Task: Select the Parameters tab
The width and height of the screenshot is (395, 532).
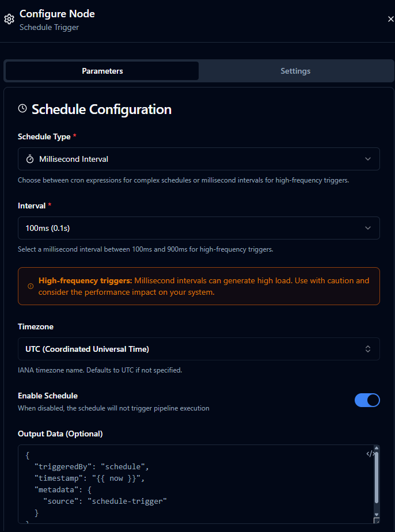Action: point(102,70)
